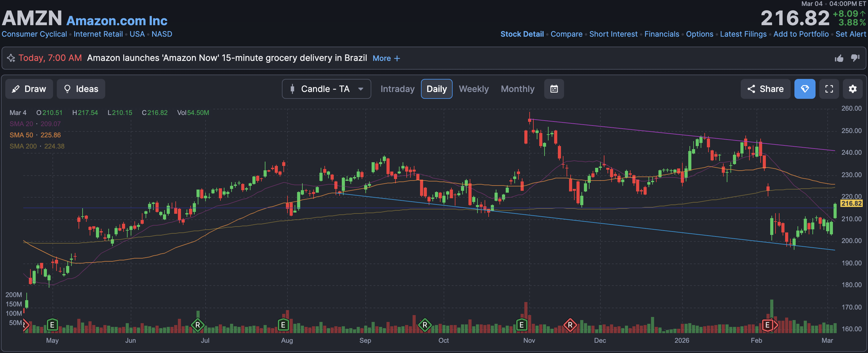Click the SMA 50 indicator label
The image size is (868, 353).
pos(21,135)
